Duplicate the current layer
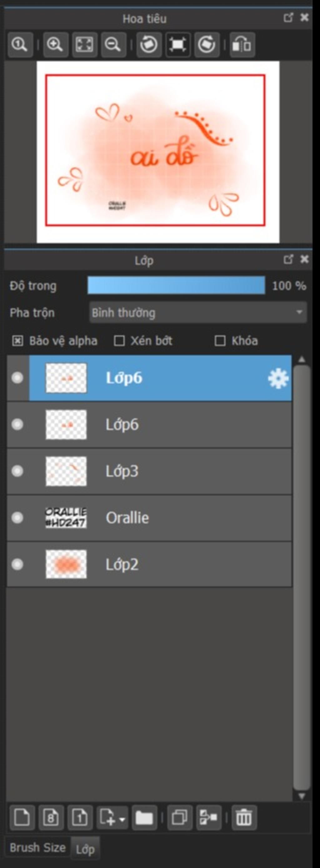This screenshot has height=868, width=320. (180, 817)
